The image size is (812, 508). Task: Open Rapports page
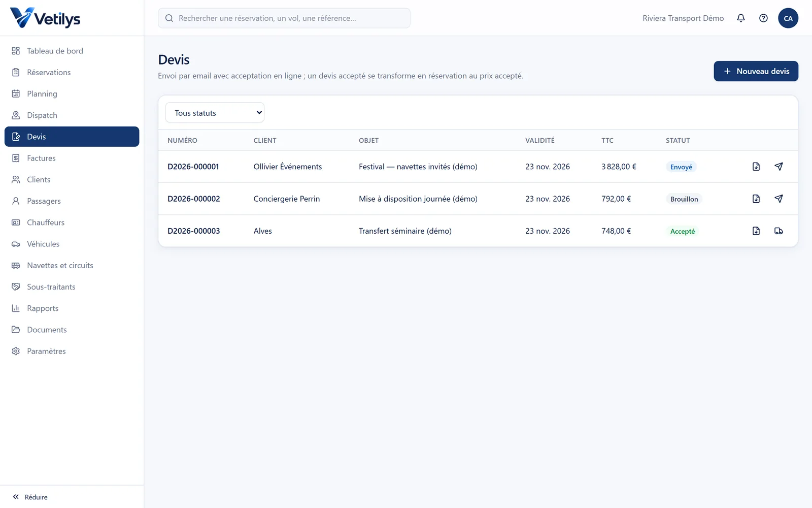(72, 308)
